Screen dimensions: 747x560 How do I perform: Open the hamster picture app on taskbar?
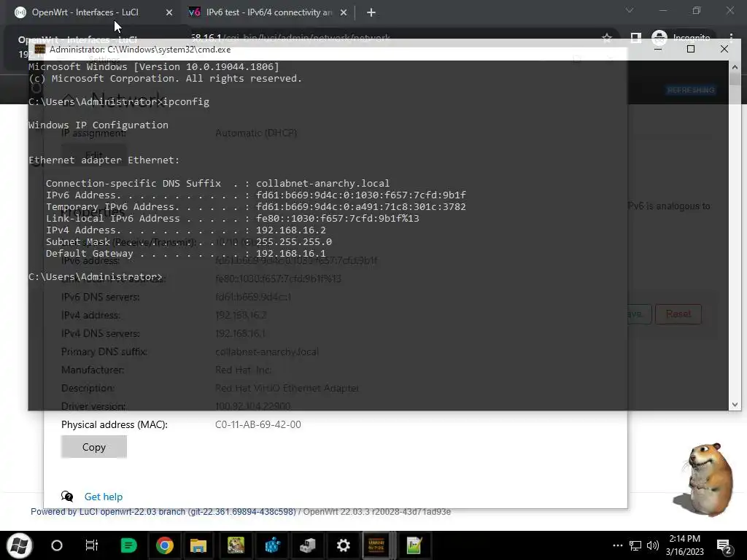pos(236,545)
